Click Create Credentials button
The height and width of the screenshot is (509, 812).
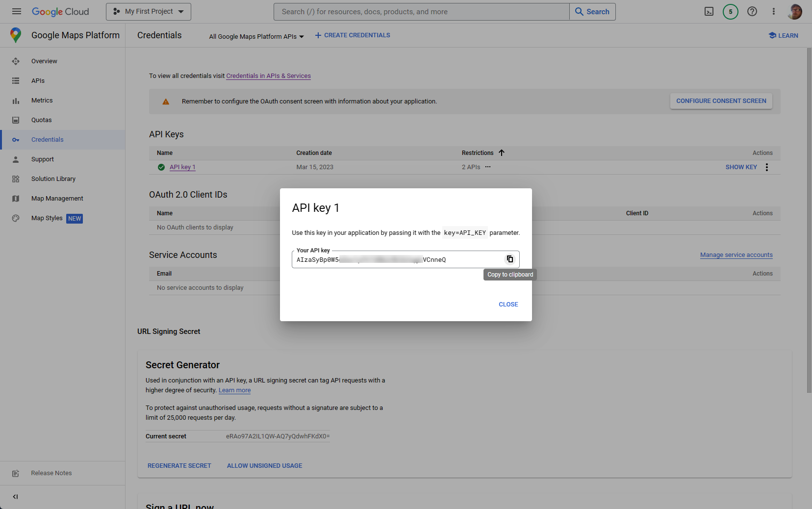point(353,35)
